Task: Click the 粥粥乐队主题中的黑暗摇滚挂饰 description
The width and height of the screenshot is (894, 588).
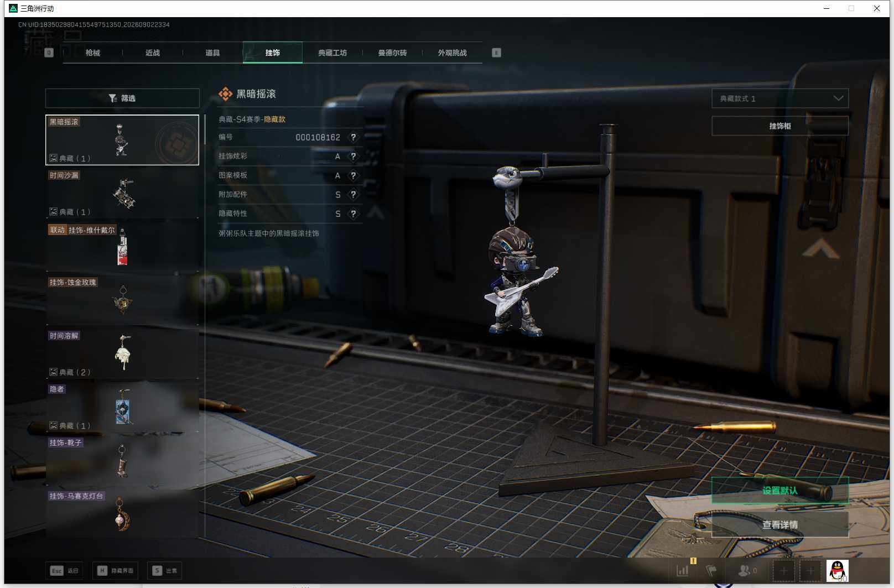Action: point(269,233)
